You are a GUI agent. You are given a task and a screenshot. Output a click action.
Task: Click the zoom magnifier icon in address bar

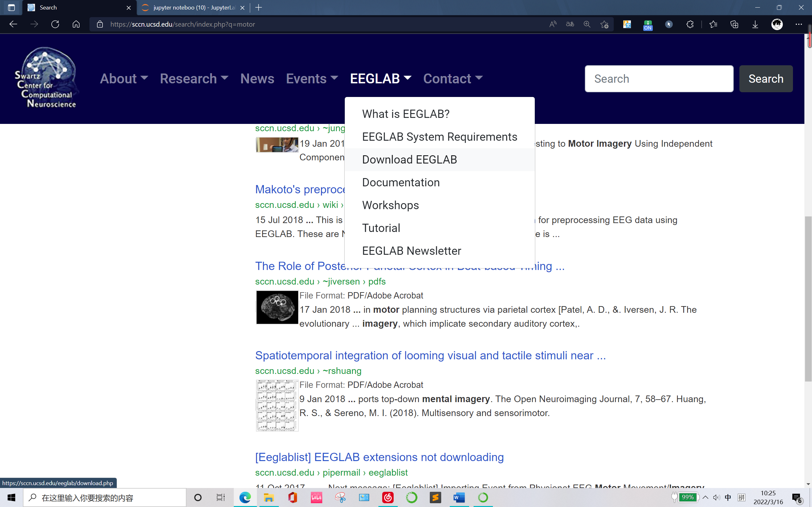[587, 24]
